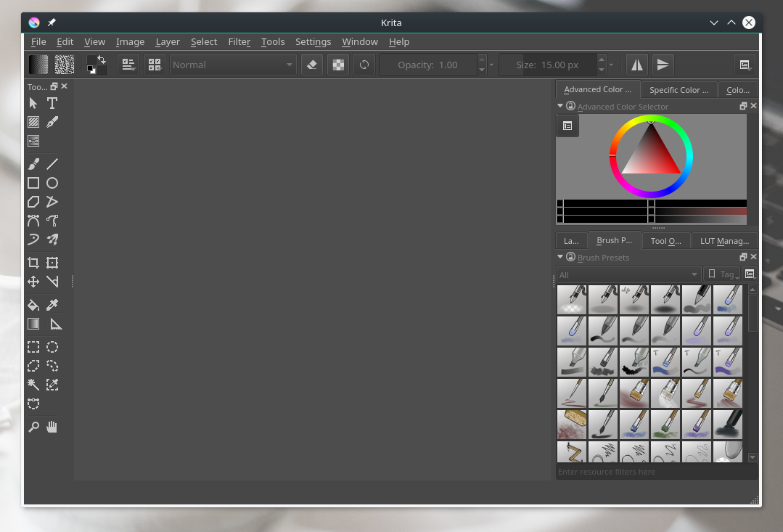The width and height of the screenshot is (783, 532).
Task: Select the Fill bucket tool
Action: pos(33,305)
